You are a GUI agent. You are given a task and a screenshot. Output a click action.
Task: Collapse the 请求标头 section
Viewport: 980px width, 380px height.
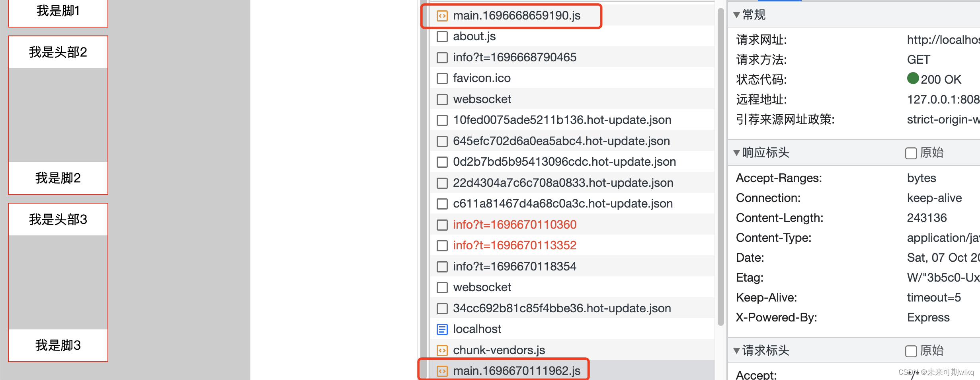(736, 351)
